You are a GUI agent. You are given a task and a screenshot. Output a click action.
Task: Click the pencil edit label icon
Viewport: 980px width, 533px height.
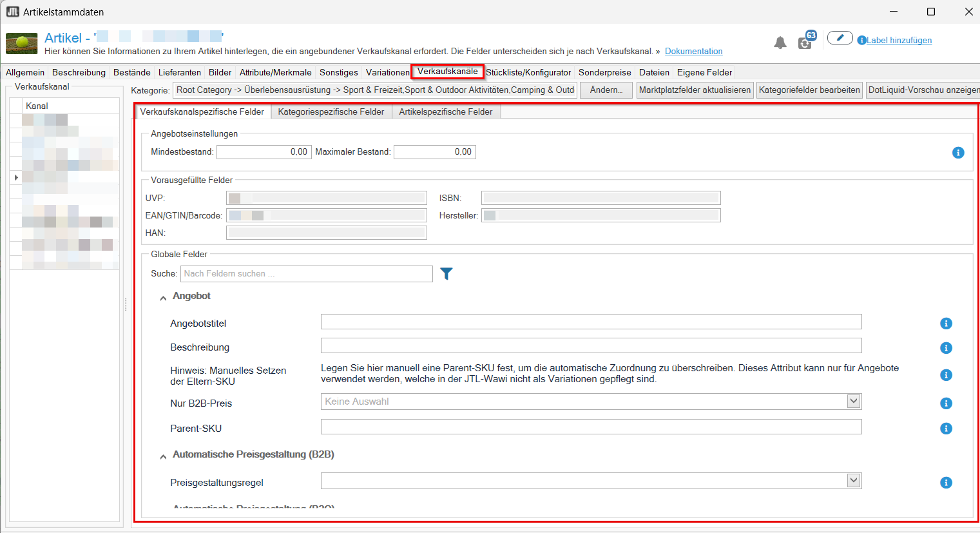(840, 38)
